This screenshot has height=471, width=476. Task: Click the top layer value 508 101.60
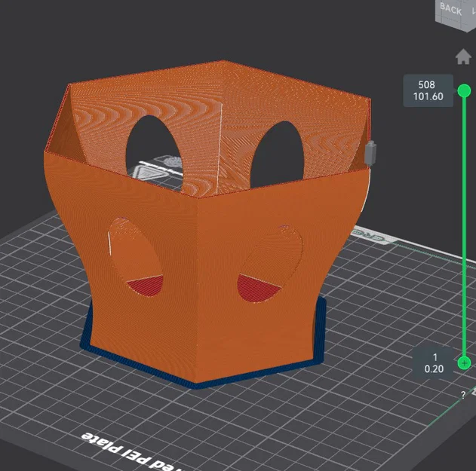point(428,90)
